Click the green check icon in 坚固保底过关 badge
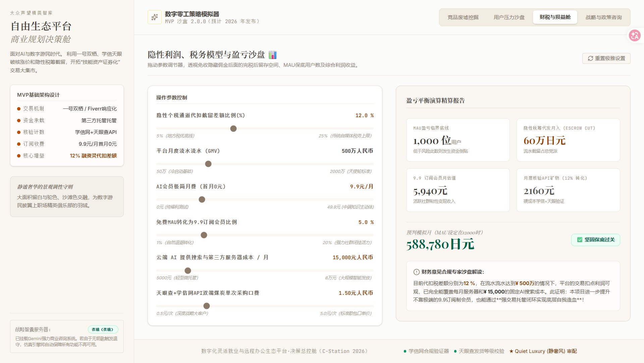Viewport: 644px width, 363px height. (x=580, y=240)
